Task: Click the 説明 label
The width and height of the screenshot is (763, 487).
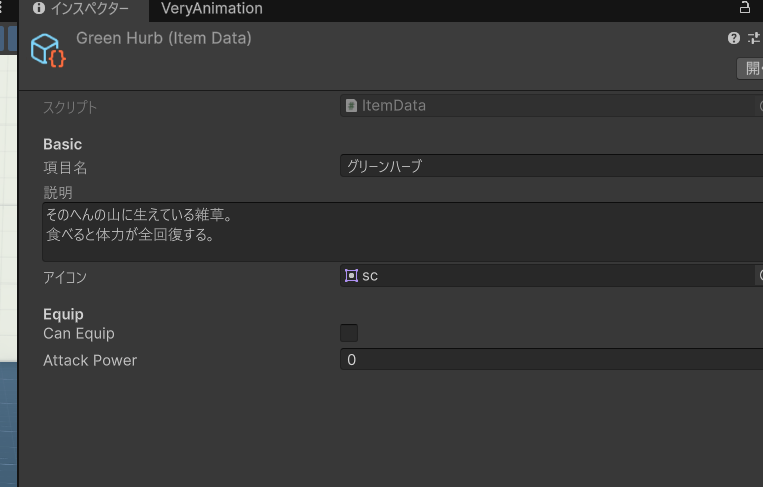Action: 57,193
